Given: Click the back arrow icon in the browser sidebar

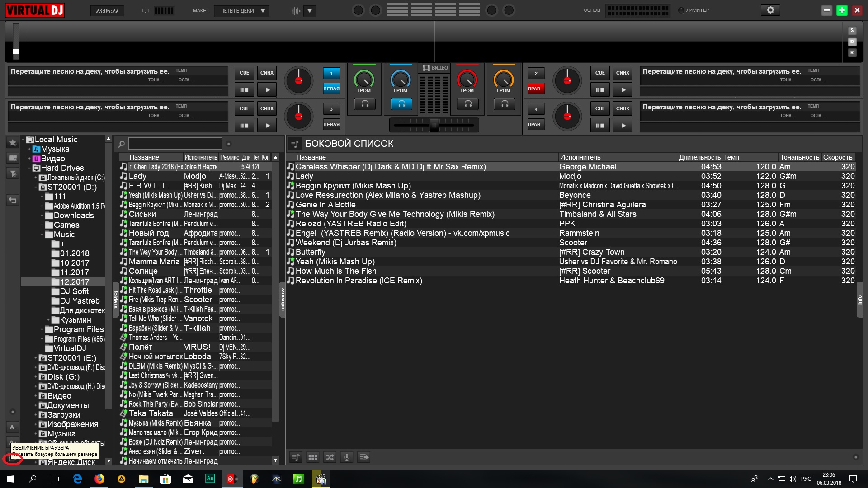Looking at the screenshot, I should [x=13, y=200].
